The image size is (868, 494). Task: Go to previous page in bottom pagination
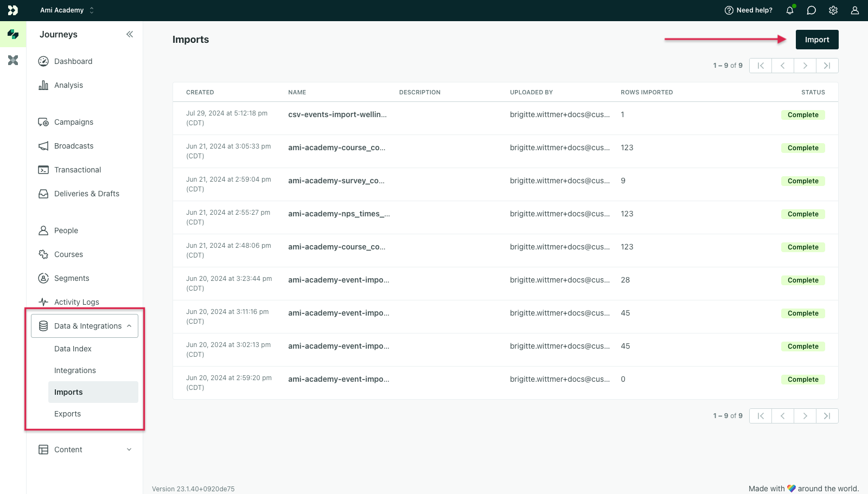point(783,416)
